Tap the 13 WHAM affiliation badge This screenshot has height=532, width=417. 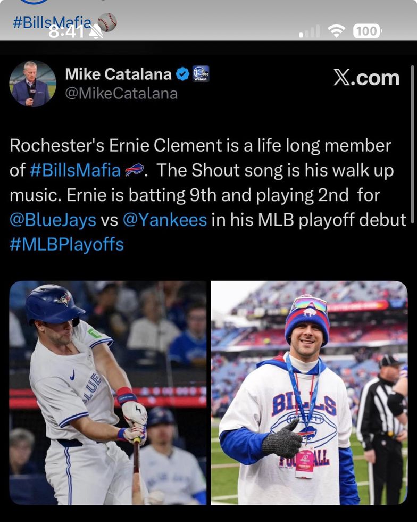pos(201,74)
